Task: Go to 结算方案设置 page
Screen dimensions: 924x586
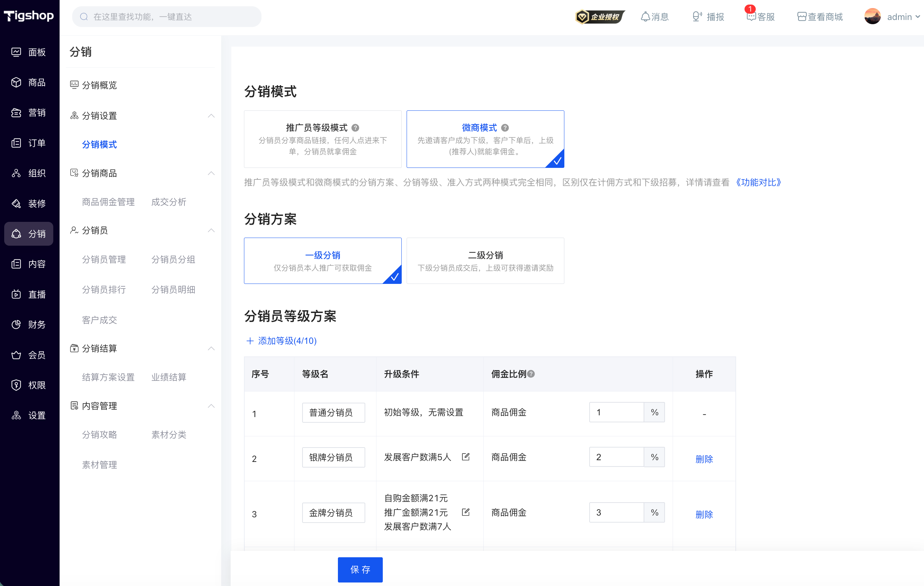Action: pyautogui.click(x=108, y=377)
